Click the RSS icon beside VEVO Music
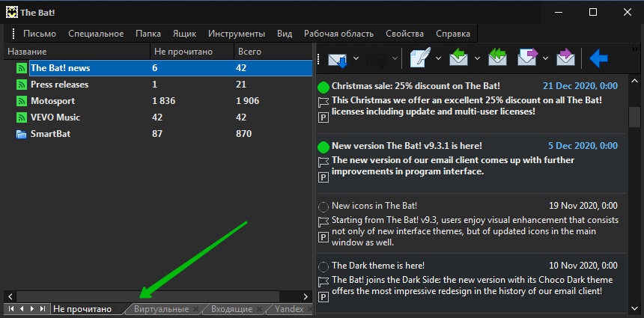This screenshot has height=318, width=644. 22,117
